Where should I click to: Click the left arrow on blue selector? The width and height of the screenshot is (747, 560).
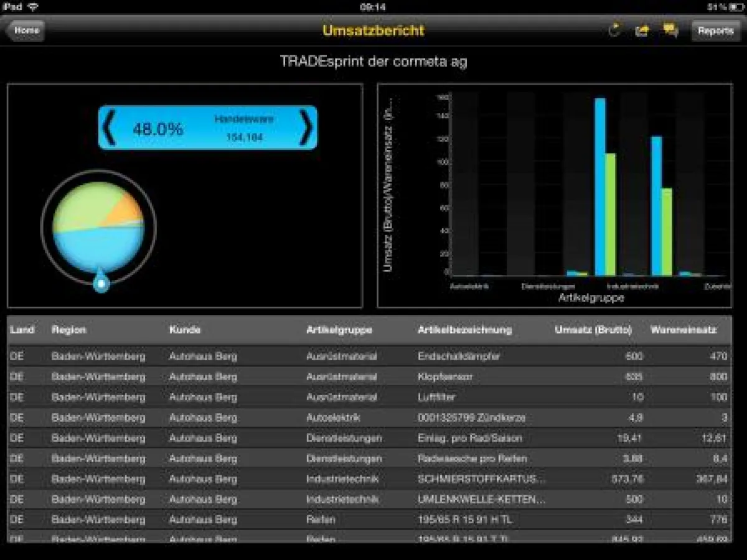pyautogui.click(x=109, y=128)
